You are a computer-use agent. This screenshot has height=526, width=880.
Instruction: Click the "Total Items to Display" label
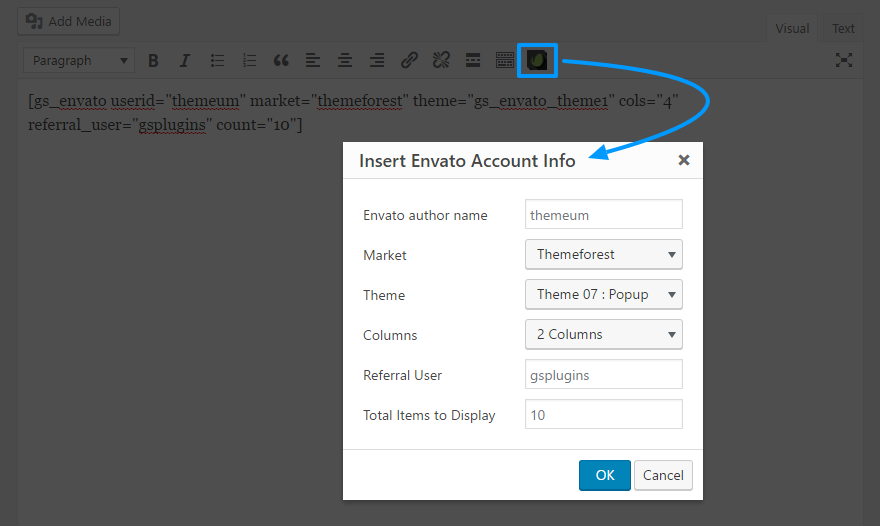tap(429, 415)
